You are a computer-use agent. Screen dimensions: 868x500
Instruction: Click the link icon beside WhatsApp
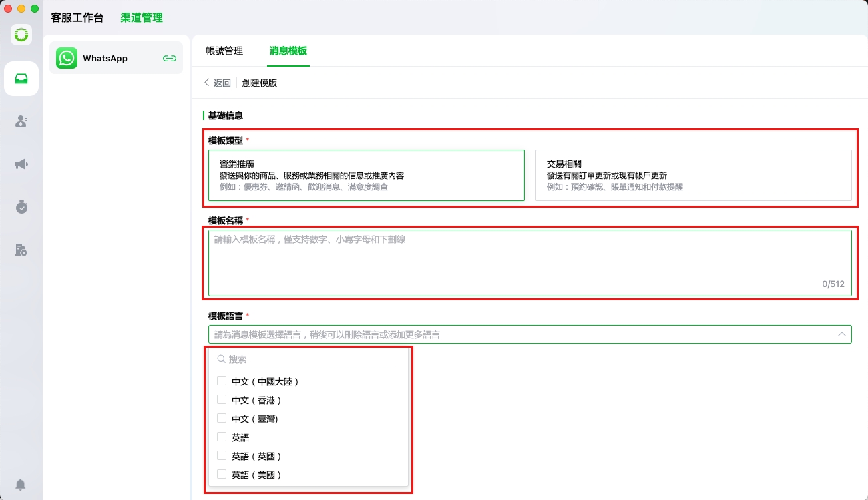(170, 59)
